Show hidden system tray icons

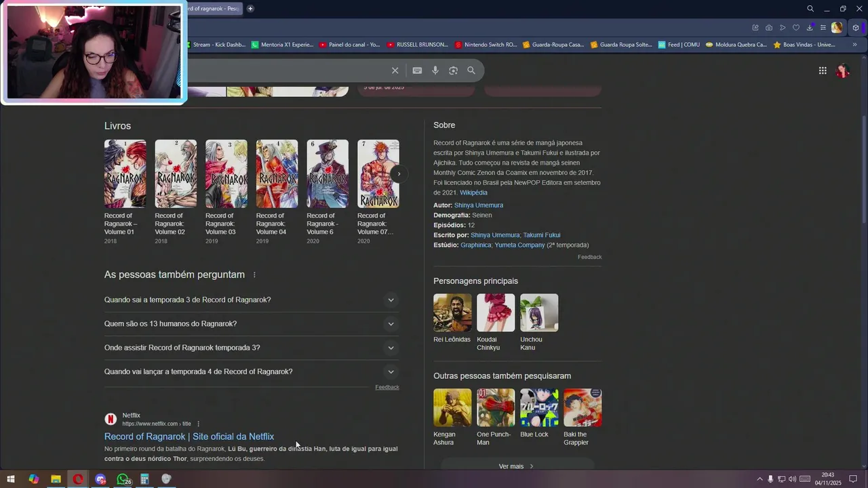pyautogui.click(x=759, y=479)
